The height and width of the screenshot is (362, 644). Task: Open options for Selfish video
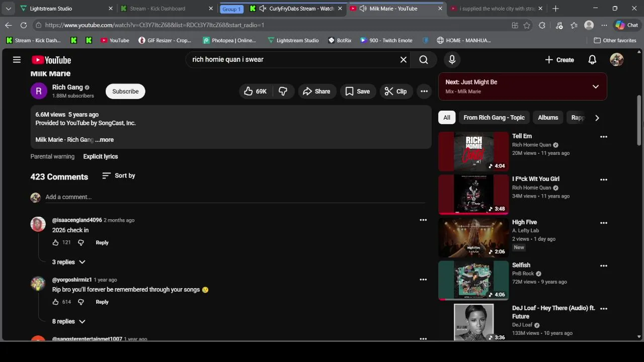[x=604, y=265]
